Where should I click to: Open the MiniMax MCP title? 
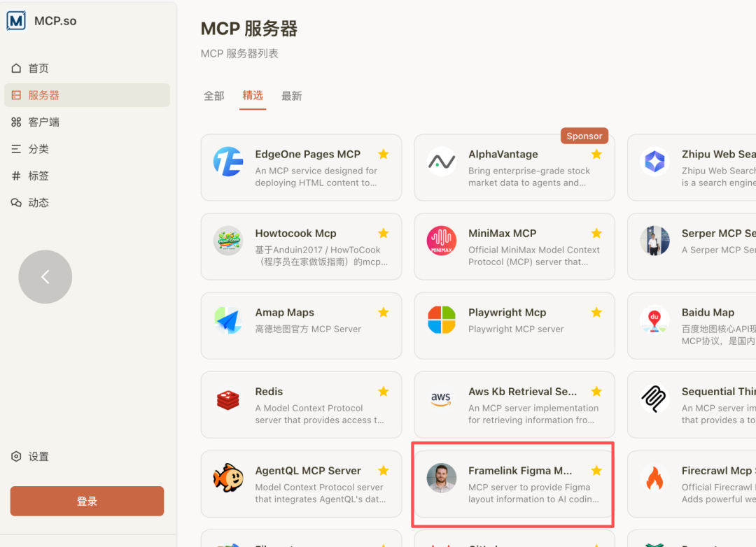pos(502,233)
